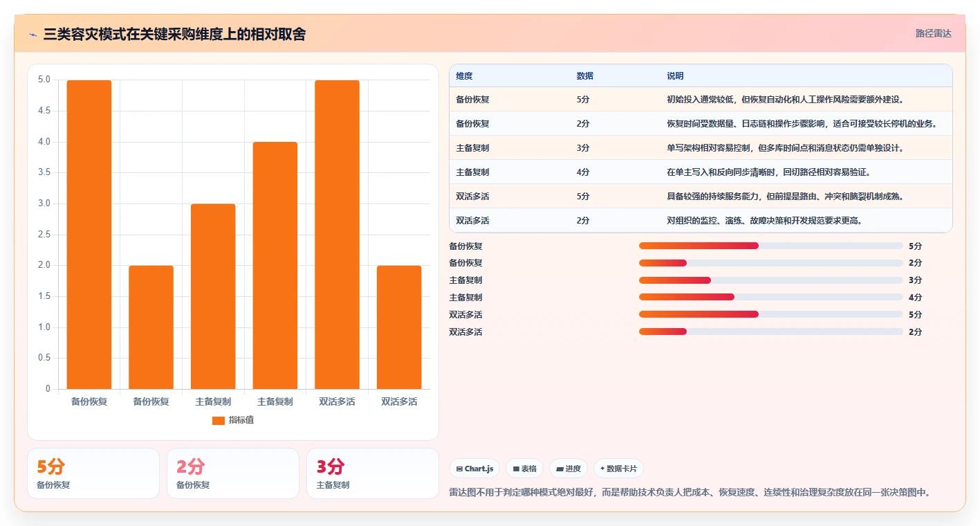980x526 pixels.
Task: Click the 备份恢复 progress bar showing 5分
Action: point(770,246)
